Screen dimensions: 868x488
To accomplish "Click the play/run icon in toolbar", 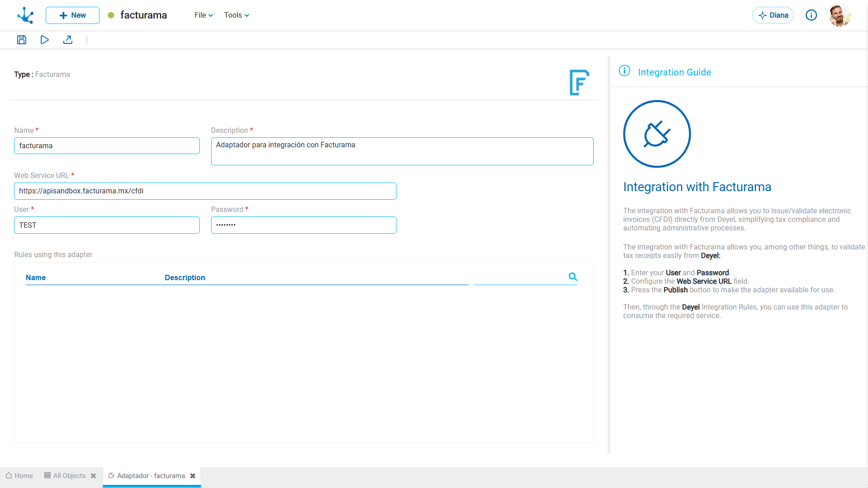I will (x=44, y=40).
